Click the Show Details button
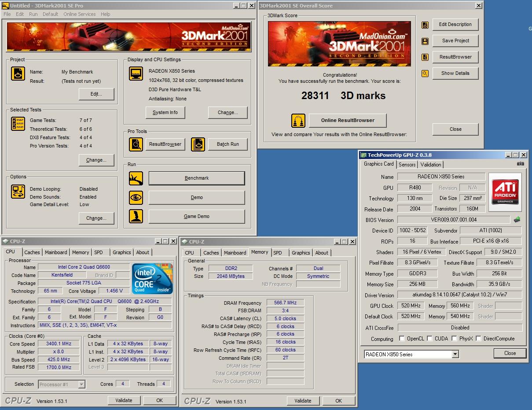This screenshot has width=532, height=410. 455,74
